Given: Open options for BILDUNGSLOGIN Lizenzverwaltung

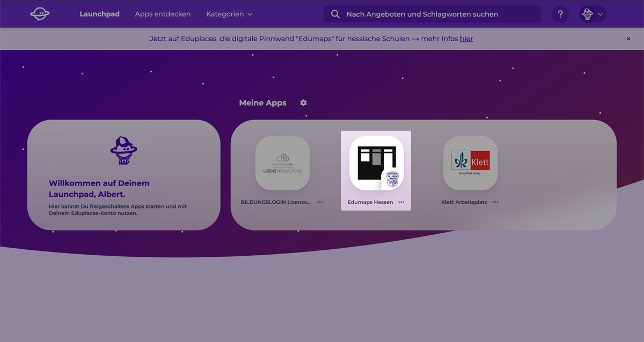Looking at the screenshot, I should pos(320,202).
